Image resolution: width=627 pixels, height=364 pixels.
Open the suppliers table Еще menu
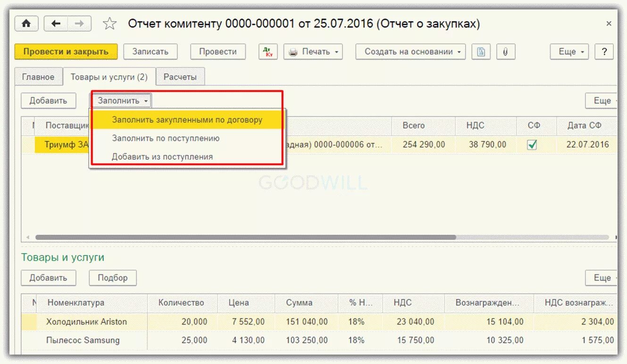602,101
